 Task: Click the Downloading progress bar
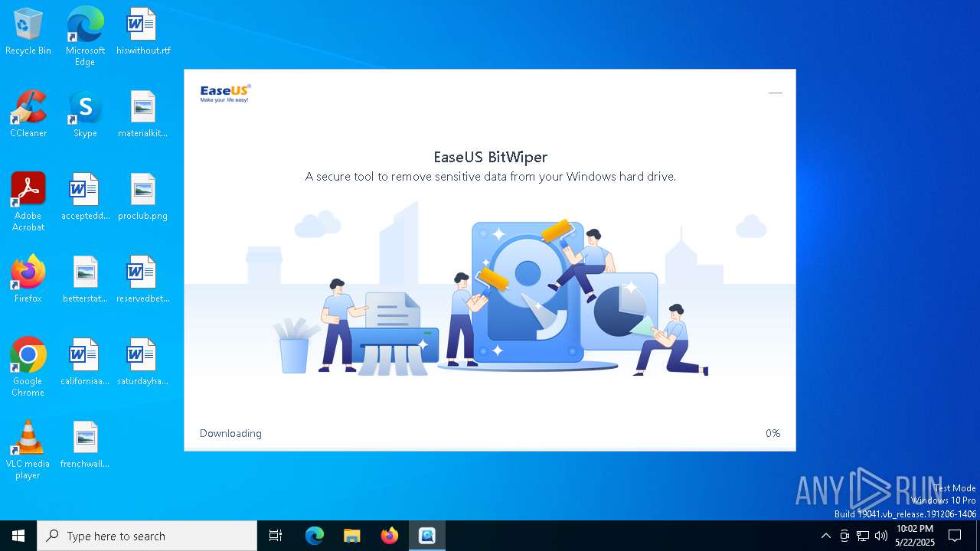(x=490, y=448)
